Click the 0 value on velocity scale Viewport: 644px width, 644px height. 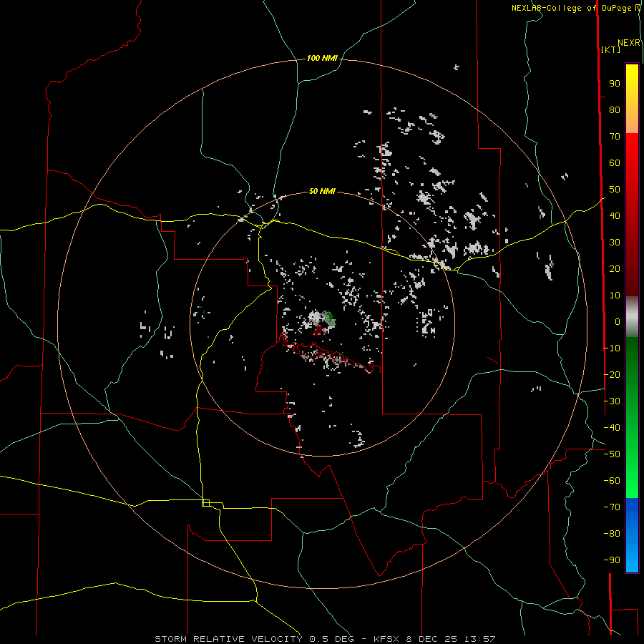click(618, 322)
